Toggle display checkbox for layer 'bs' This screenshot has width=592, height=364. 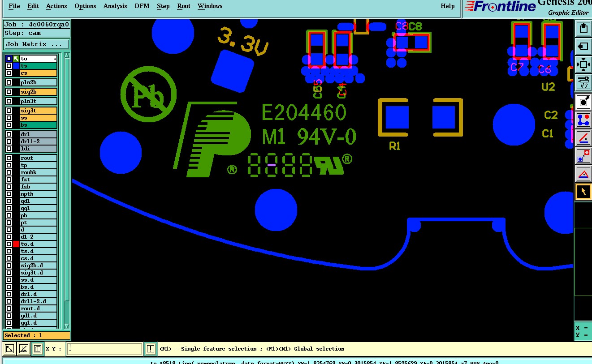pyautogui.click(x=9, y=125)
